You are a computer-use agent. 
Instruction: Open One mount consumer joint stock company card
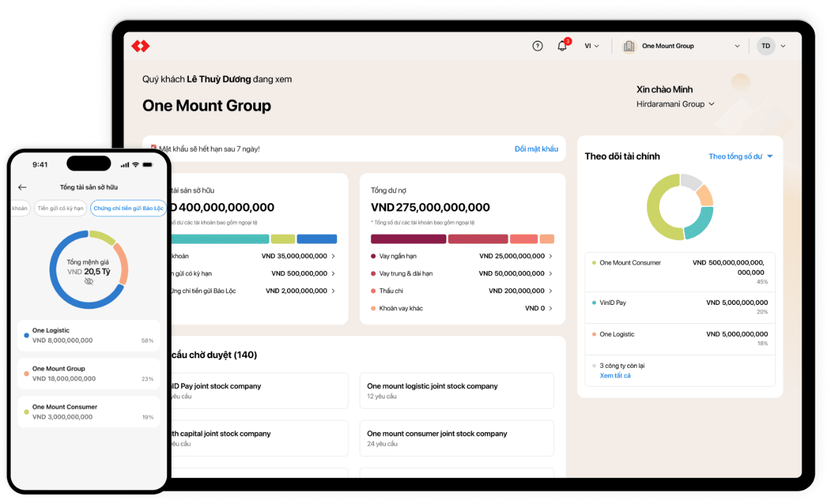pos(456,438)
